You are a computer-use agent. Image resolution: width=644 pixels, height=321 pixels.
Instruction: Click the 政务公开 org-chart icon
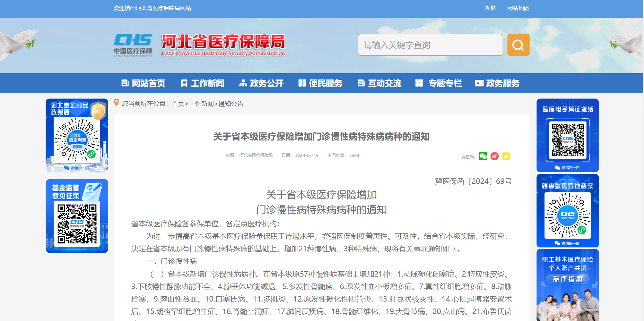point(243,83)
